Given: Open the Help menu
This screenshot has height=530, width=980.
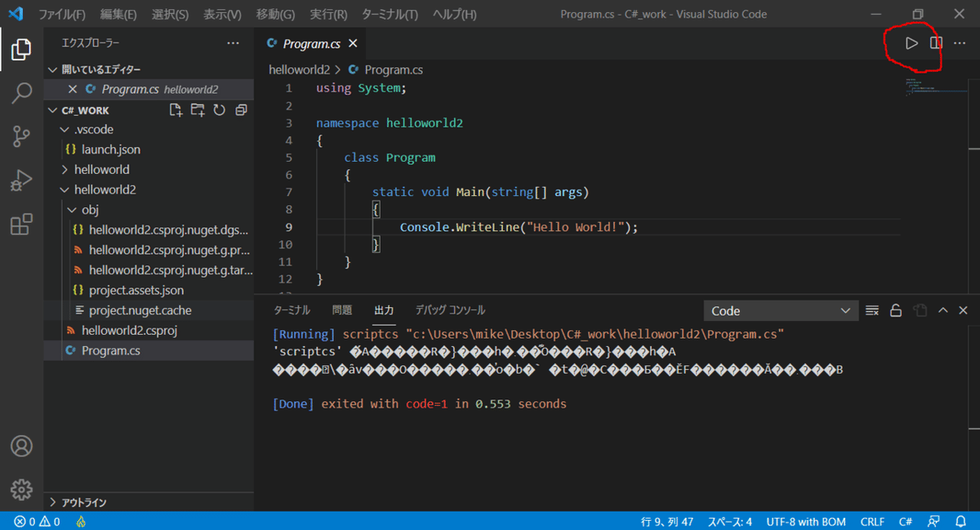Looking at the screenshot, I should click(x=454, y=15).
